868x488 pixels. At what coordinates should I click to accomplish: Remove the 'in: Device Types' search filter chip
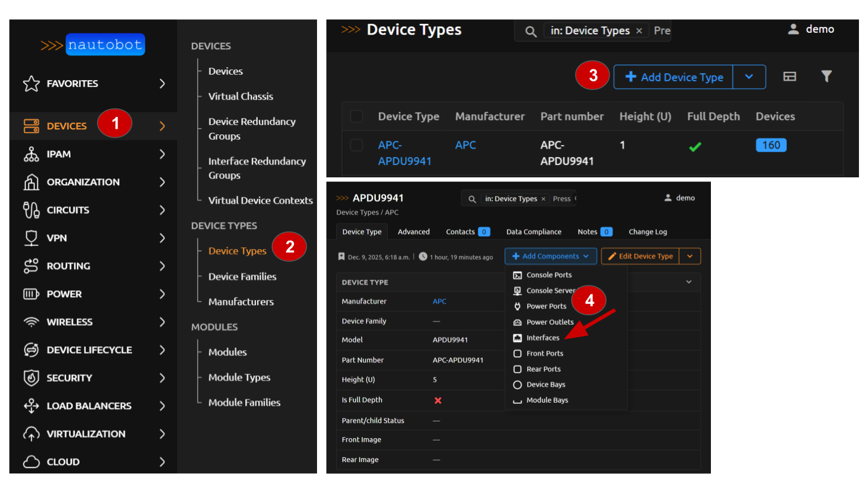[x=639, y=30]
